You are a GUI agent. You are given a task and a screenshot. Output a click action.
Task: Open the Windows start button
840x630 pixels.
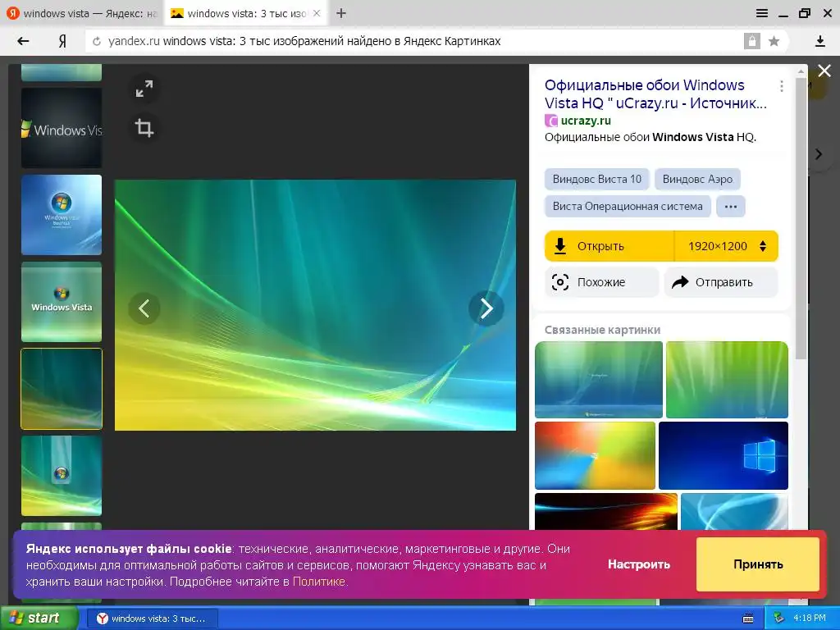[x=38, y=618]
